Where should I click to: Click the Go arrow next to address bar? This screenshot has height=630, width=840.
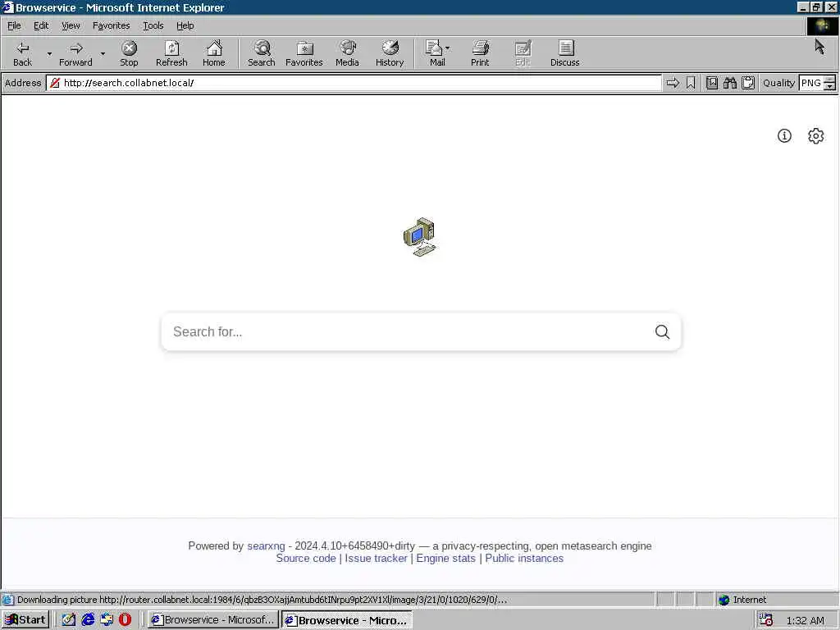[x=673, y=83]
